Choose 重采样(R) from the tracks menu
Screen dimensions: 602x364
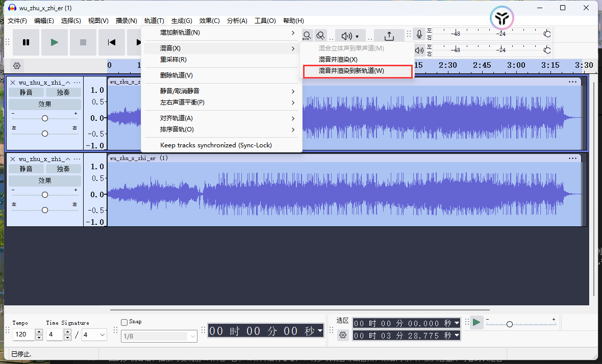[x=173, y=60]
